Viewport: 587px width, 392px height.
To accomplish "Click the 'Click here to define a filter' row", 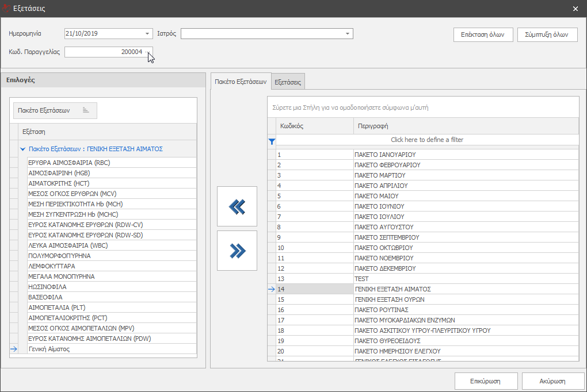I will (426, 140).
